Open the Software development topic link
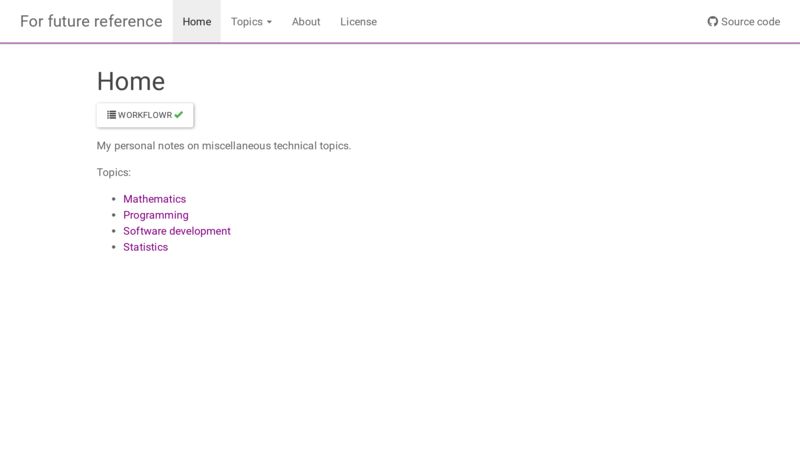Viewport: 800px width, 450px height. coord(177,231)
